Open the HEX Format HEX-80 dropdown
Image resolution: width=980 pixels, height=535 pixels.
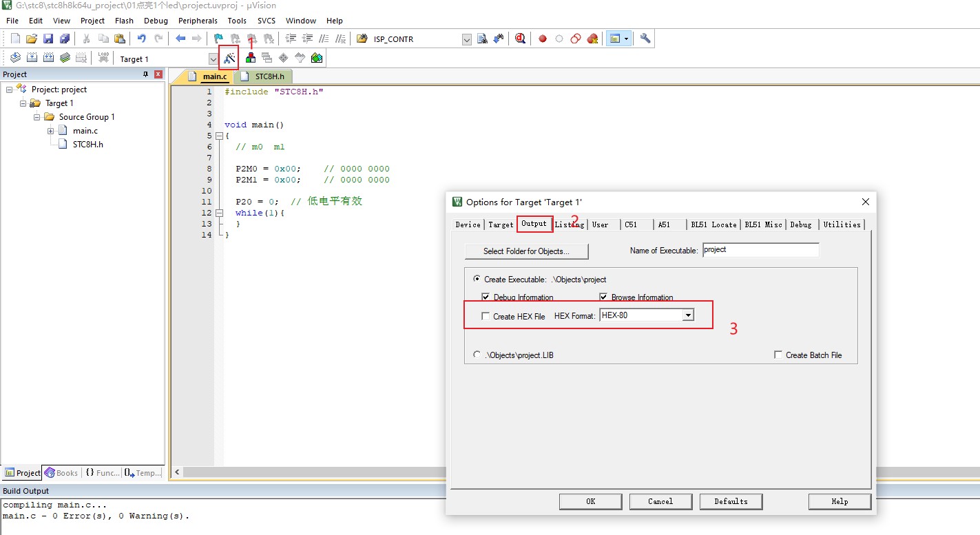(x=687, y=315)
